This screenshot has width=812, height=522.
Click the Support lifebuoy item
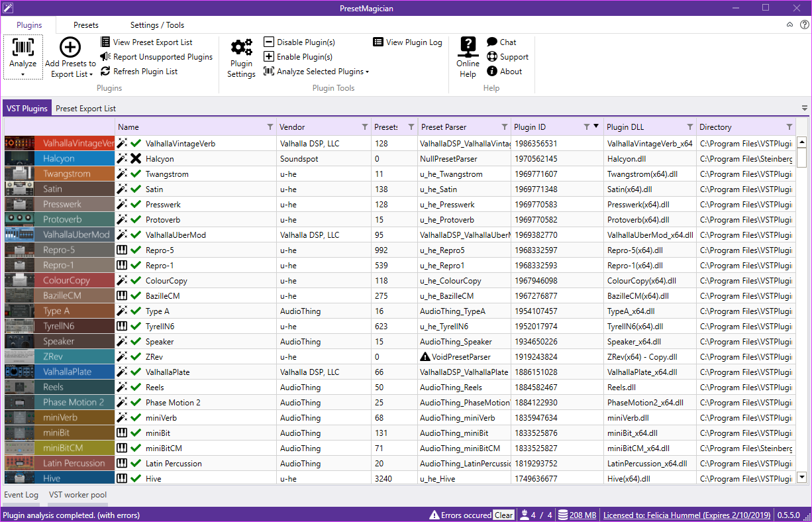[507, 57]
